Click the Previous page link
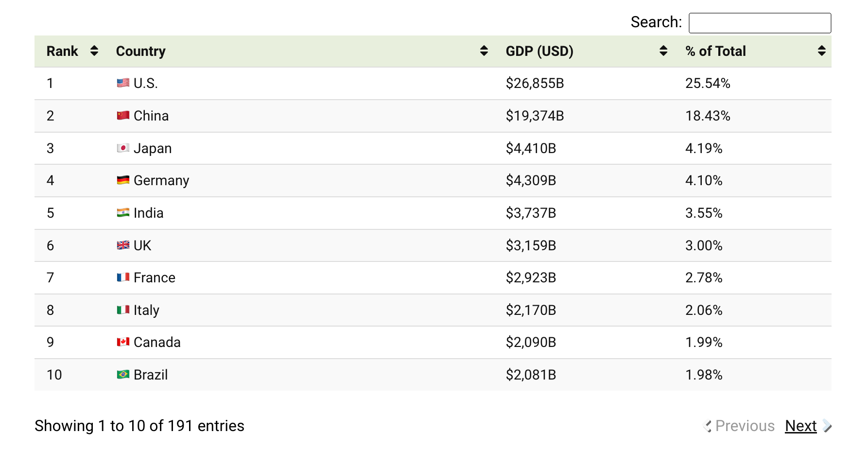The image size is (868, 450). click(x=745, y=426)
